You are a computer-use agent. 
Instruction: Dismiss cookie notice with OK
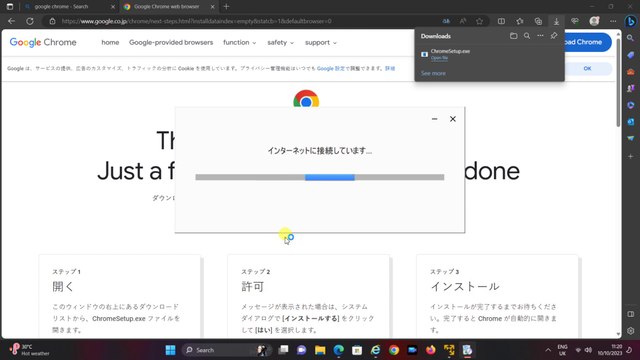click(x=587, y=69)
